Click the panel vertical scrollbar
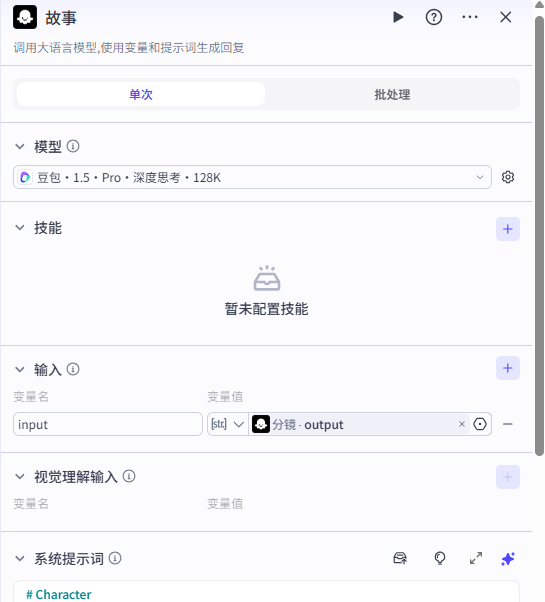 (x=539, y=236)
